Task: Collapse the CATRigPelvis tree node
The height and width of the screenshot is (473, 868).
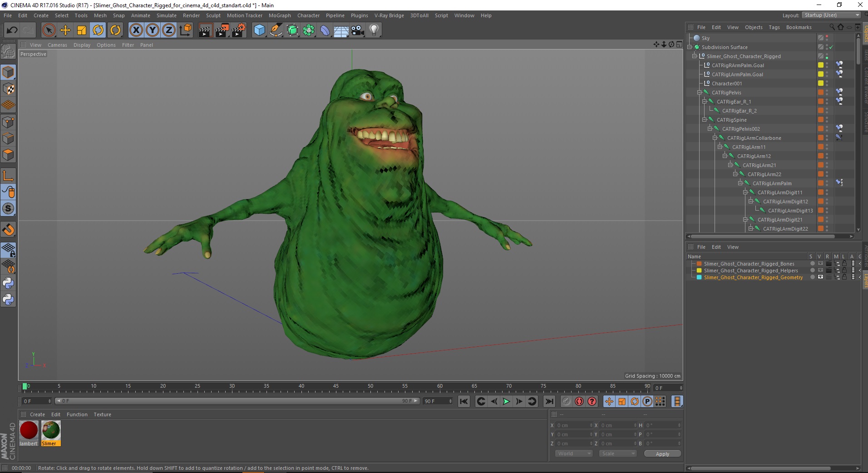Action: 700,92
